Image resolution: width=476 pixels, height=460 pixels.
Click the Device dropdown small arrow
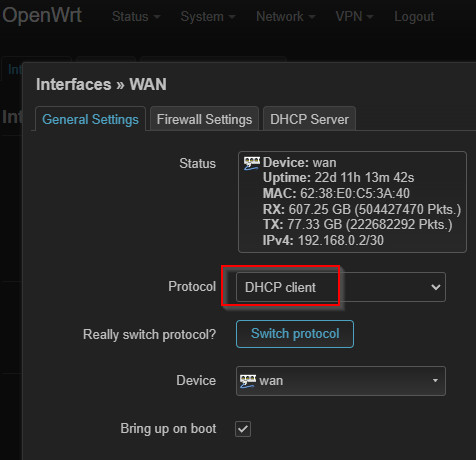[x=435, y=380]
